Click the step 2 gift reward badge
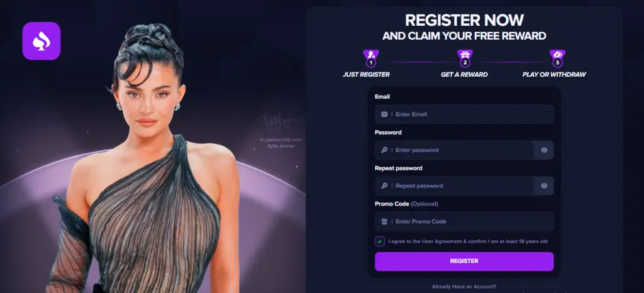The height and width of the screenshot is (293, 644). (x=465, y=58)
